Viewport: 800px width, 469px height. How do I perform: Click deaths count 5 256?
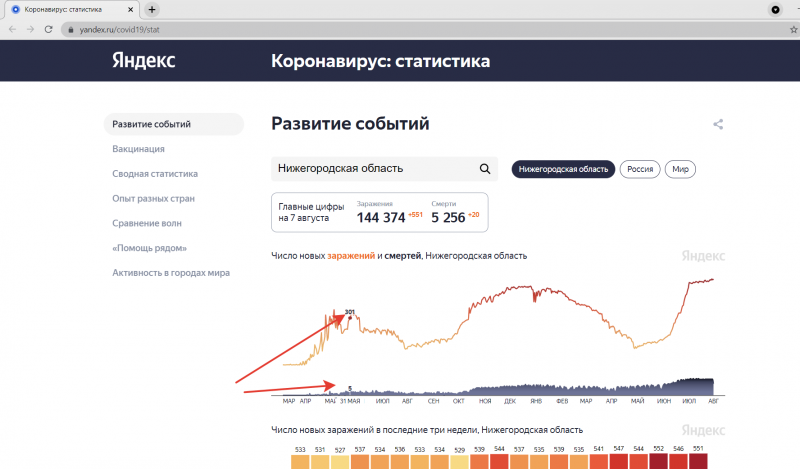(448, 218)
